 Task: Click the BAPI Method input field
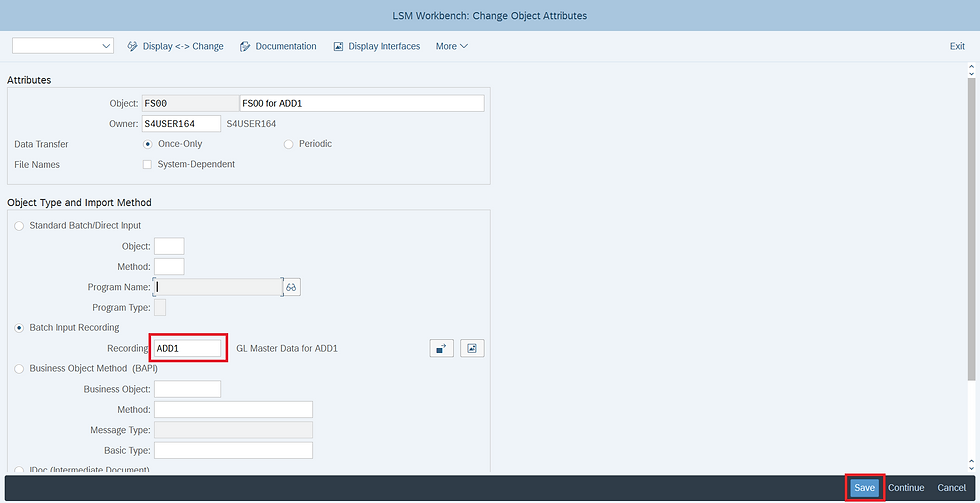click(233, 409)
